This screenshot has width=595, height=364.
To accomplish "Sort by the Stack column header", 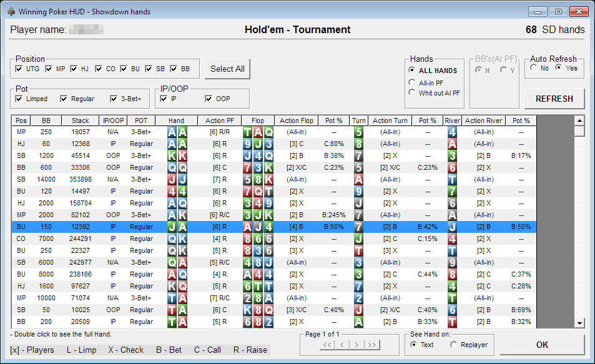I will click(80, 121).
